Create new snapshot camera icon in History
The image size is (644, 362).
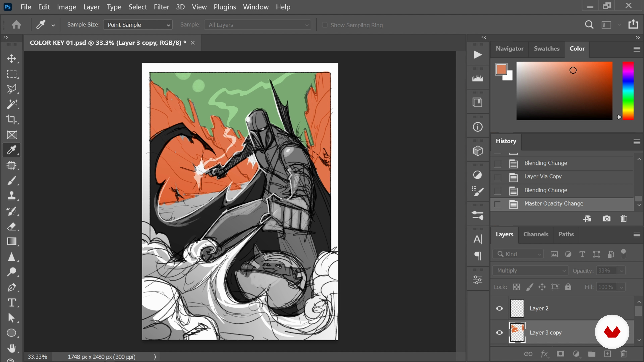click(x=606, y=219)
